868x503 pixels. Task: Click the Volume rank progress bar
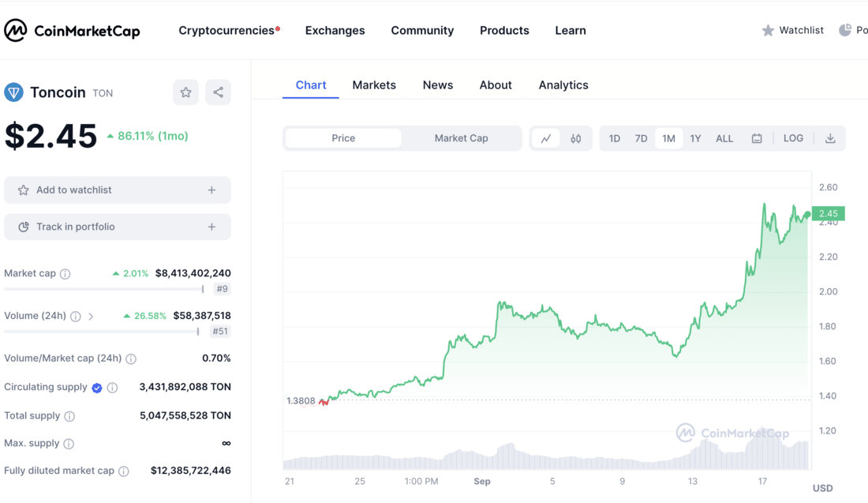tap(102, 332)
